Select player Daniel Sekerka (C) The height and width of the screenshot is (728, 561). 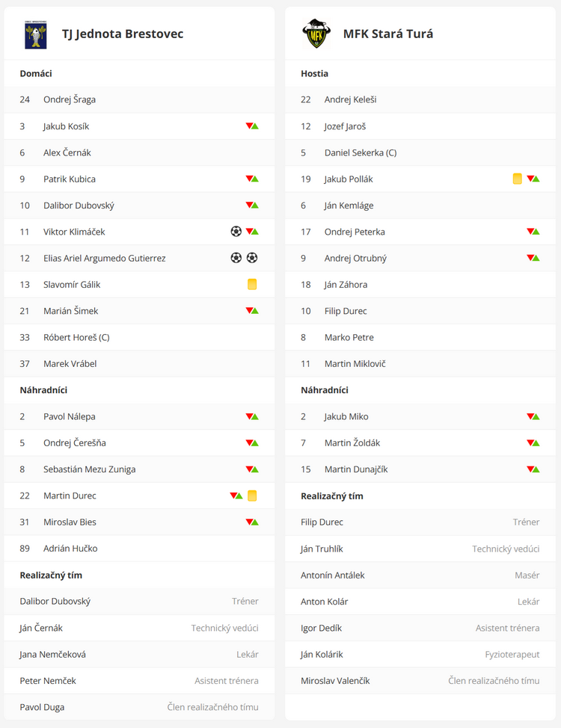pos(361,152)
